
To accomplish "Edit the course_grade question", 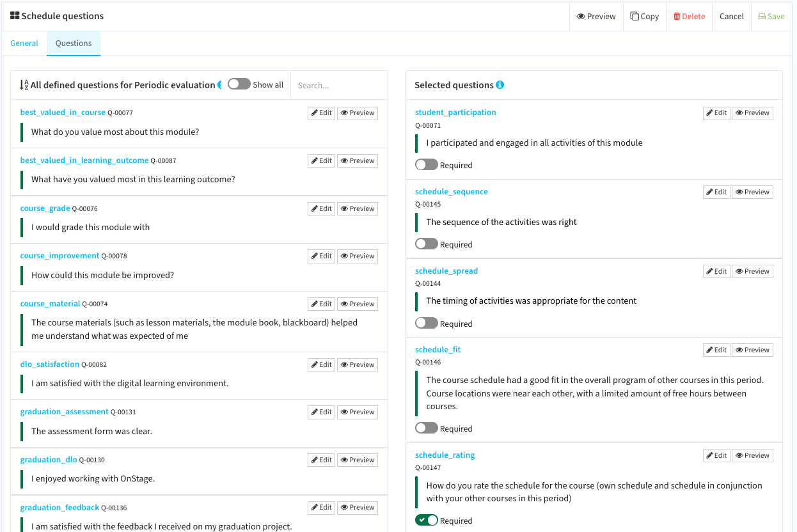I will [321, 209].
